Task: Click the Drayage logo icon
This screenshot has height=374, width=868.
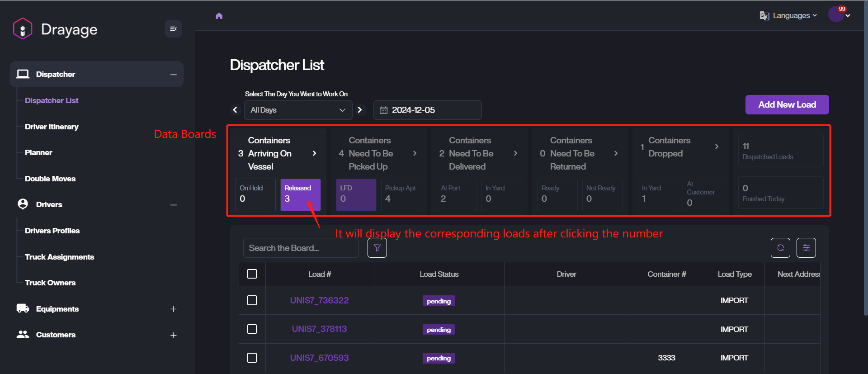Action: 23,29
